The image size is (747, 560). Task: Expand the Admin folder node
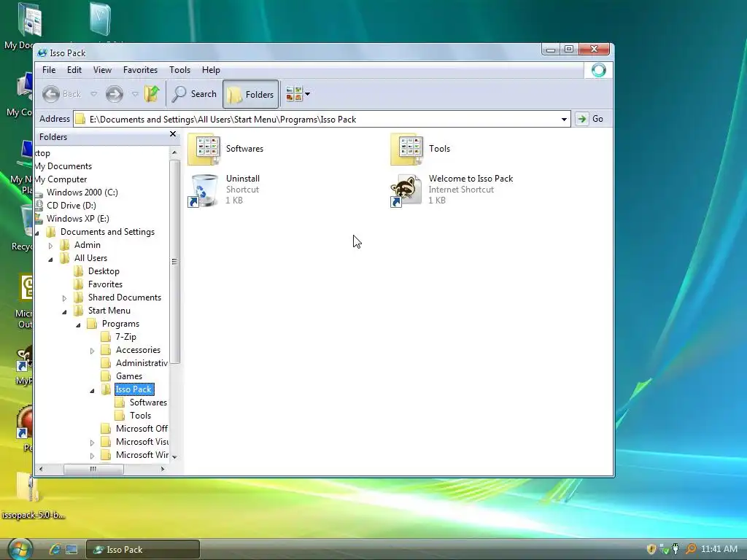coord(50,246)
